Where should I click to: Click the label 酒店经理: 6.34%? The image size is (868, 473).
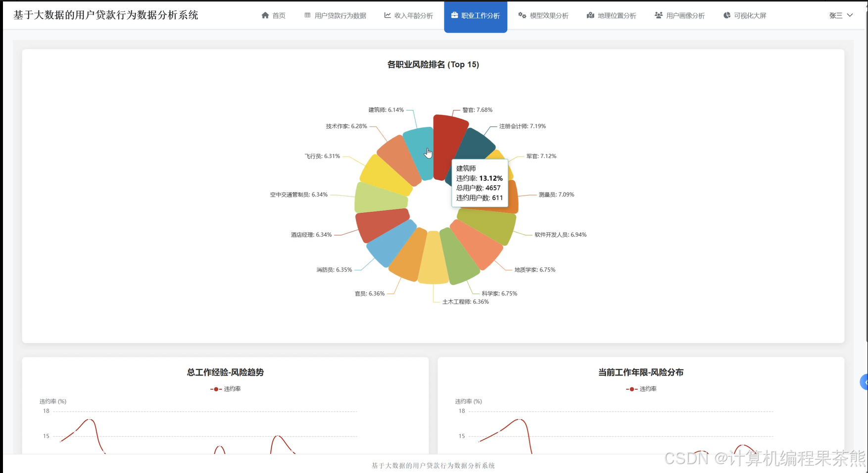point(311,235)
